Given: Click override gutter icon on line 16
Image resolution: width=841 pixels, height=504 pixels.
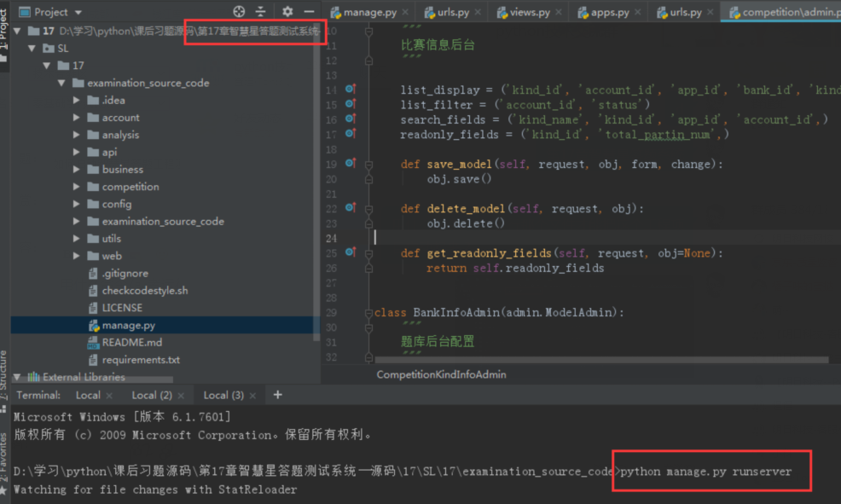Looking at the screenshot, I should (351, 119).
